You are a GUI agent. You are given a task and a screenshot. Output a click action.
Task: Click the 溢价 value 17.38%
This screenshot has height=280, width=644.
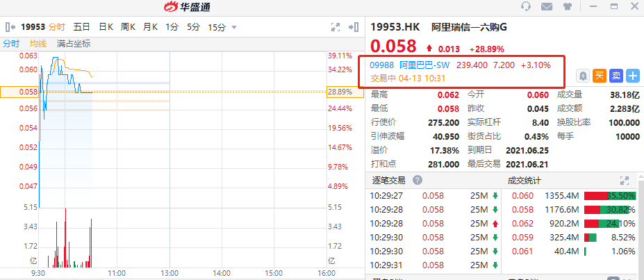[x=445, y=150]
